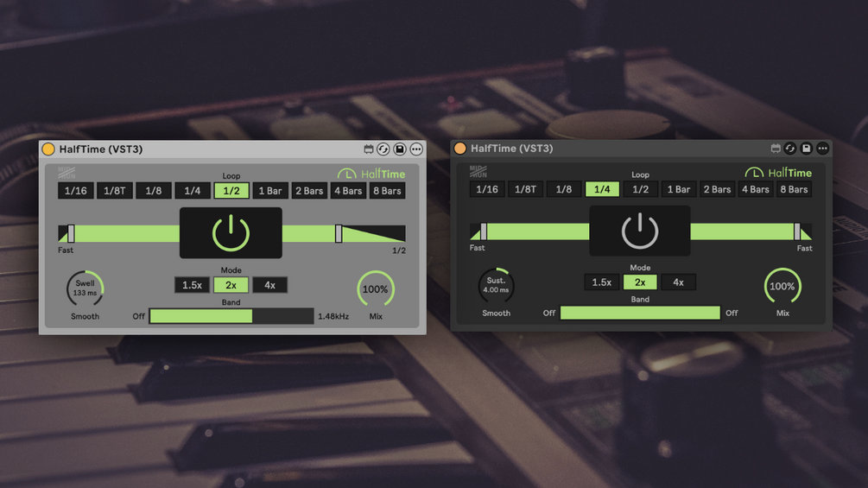Click the MIDI run icon in left HalfTime panel
The height and width of the screenshot is (488, 868).
click(67, 173)
